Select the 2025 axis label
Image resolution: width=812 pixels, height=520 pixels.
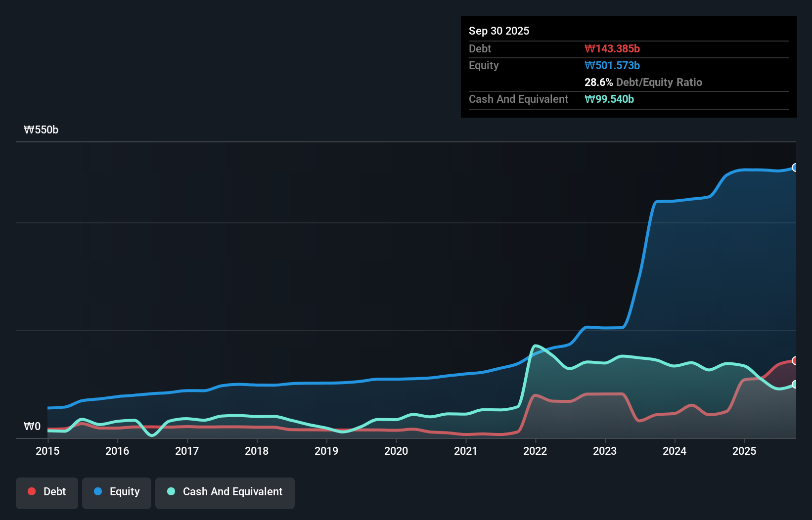745,451
